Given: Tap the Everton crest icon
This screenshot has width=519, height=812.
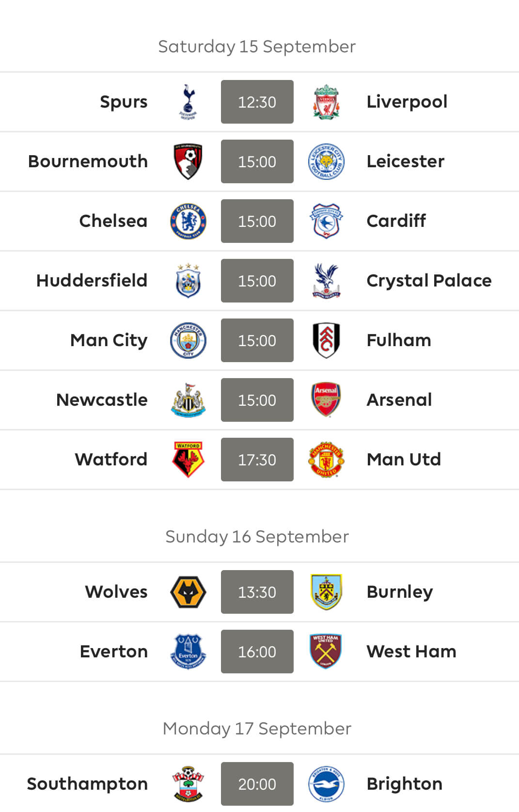Looking at the screenshot, I should pos(188,652).
